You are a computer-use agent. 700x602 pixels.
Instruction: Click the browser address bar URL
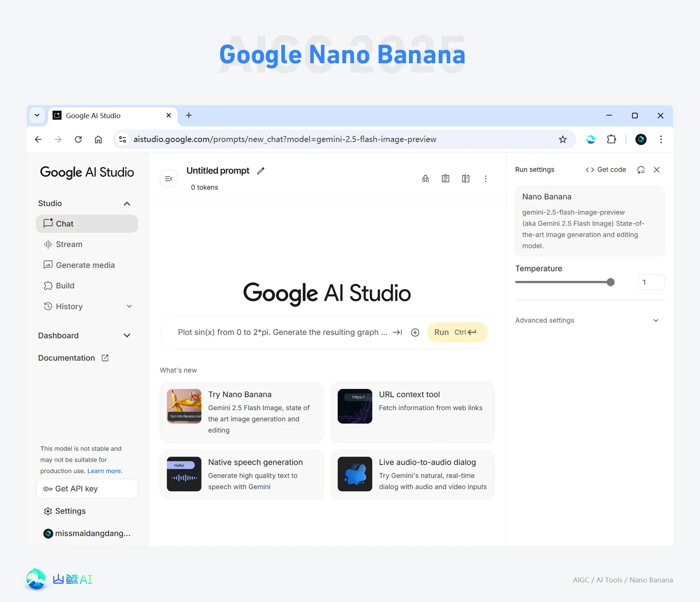click(x=285, y=139)
